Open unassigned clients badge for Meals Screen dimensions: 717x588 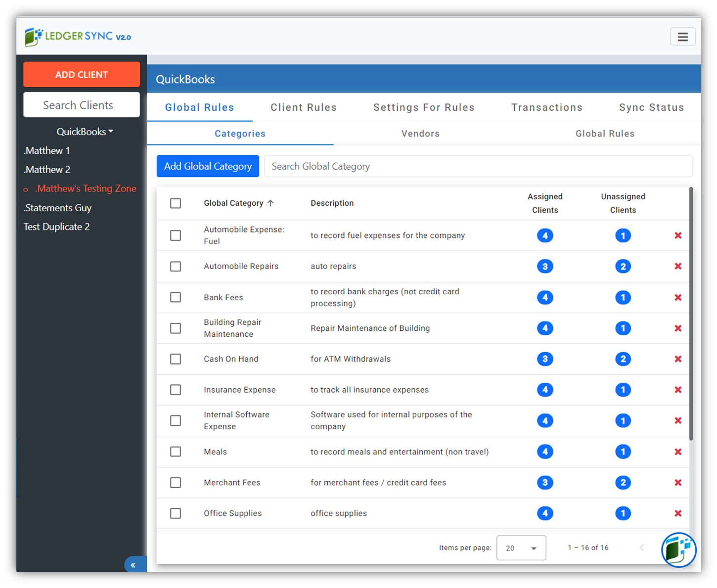click(x=623, y=452)
